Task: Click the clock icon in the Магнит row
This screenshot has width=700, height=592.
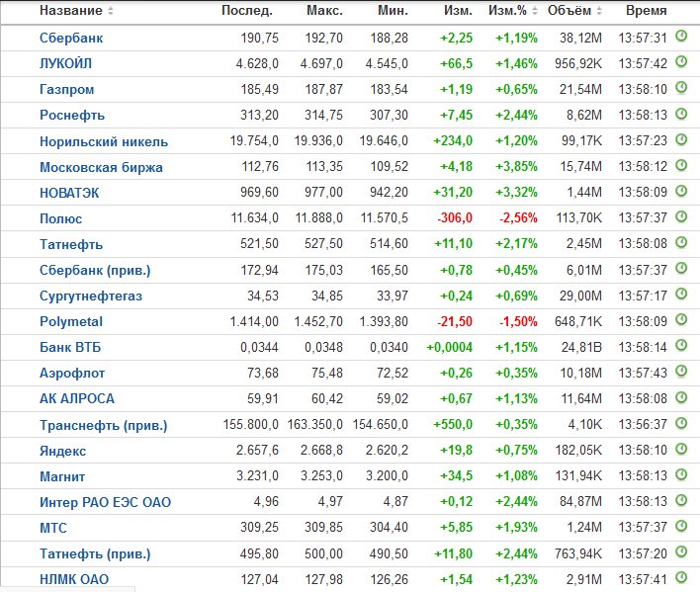Action: tap(681, 474)
